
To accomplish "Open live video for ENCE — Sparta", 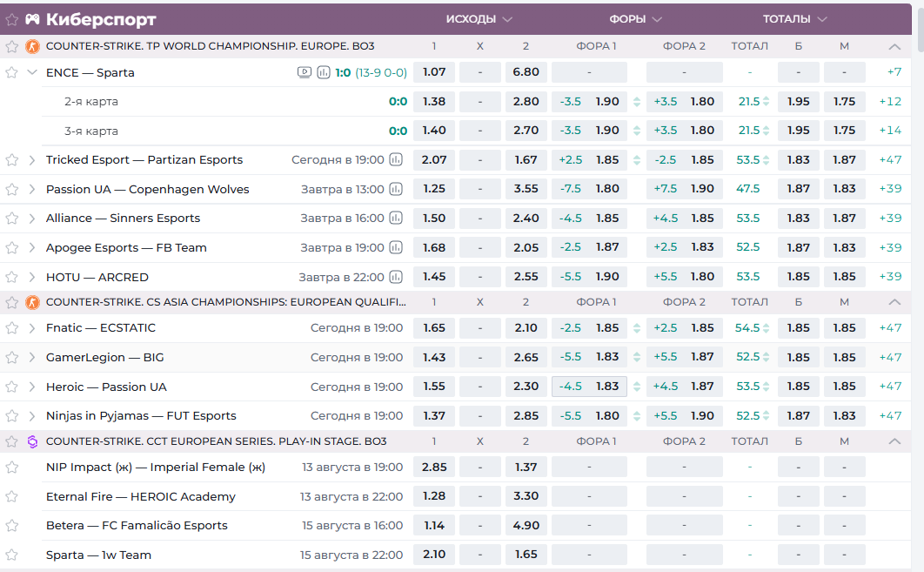I will click(x=304, y=72).
